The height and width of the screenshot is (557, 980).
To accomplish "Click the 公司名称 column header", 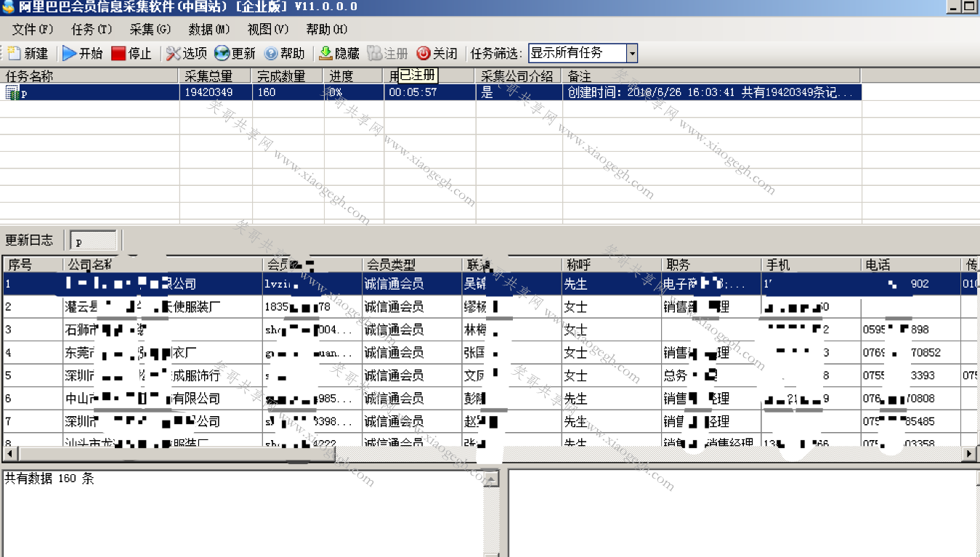I will pyautogui.click(x=164, y=264).
